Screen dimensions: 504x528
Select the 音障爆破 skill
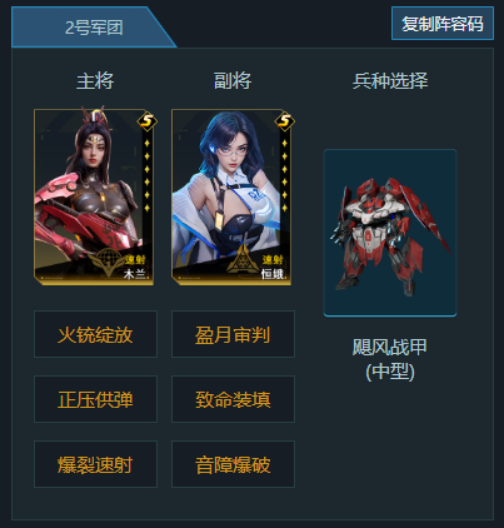pos(233,464)
